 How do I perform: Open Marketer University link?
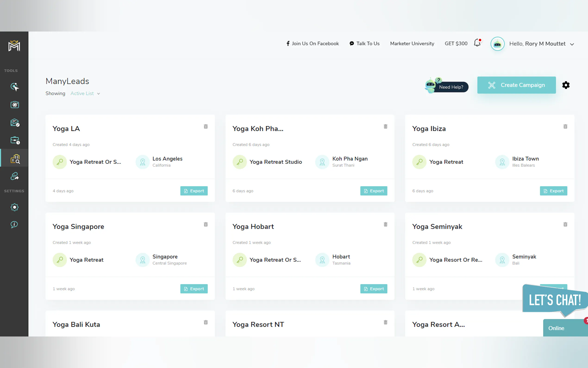coord(412,44)
